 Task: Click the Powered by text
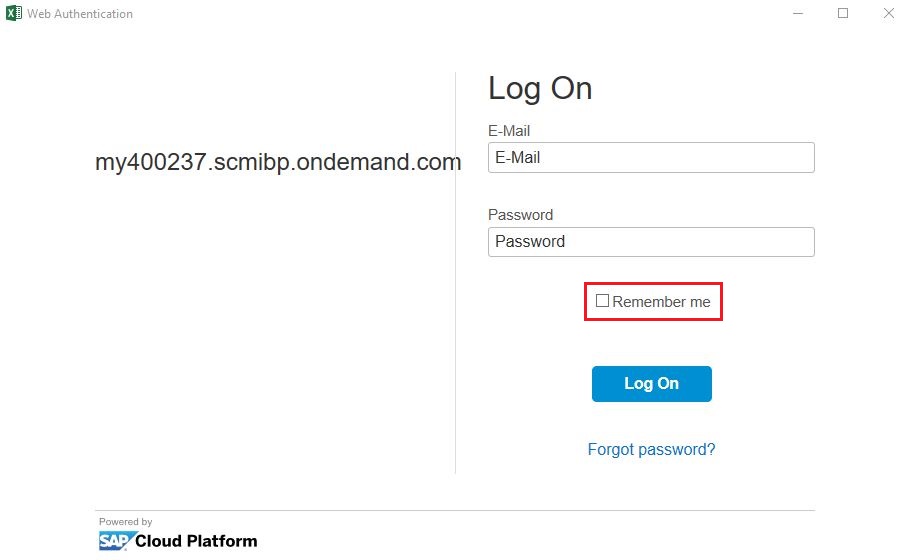[x=126, y=522]
